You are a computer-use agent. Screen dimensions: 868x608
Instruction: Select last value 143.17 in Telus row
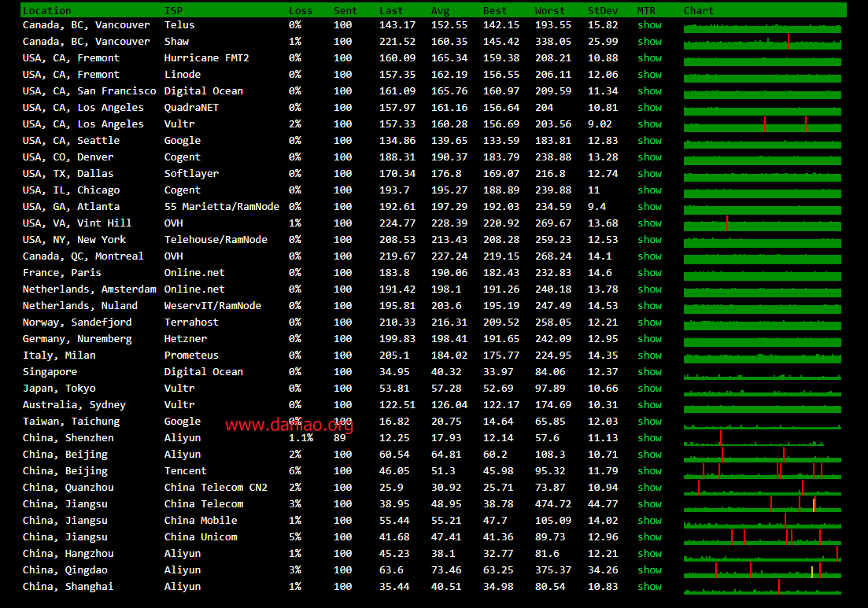pos(397,25)
